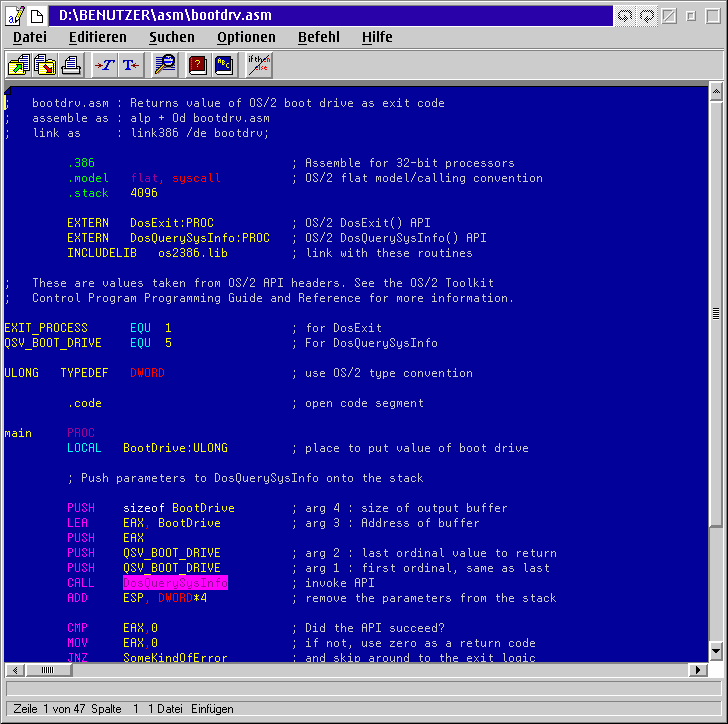Click the 4096 stack size value

(x=144, y=193)
